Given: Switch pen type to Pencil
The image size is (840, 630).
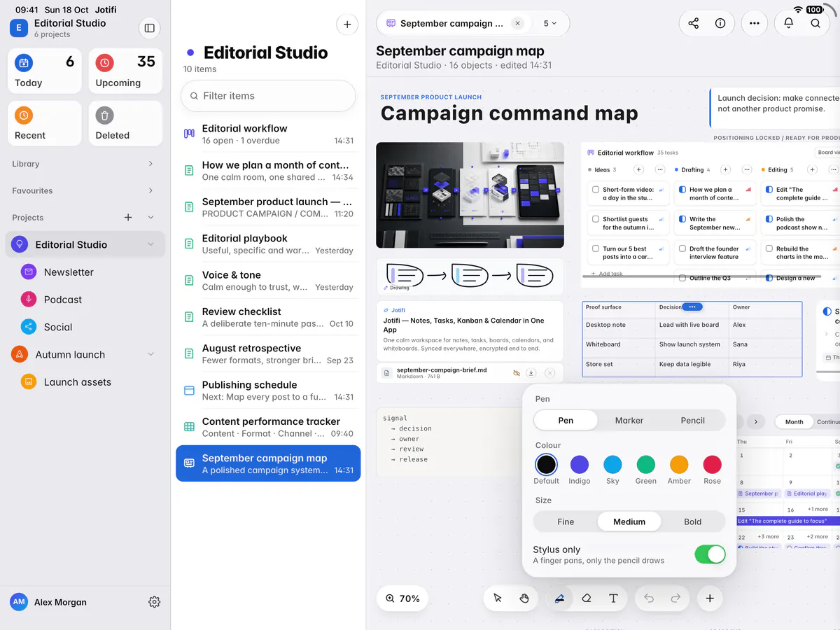Looking at the screenshot, I should click(693, 421).
